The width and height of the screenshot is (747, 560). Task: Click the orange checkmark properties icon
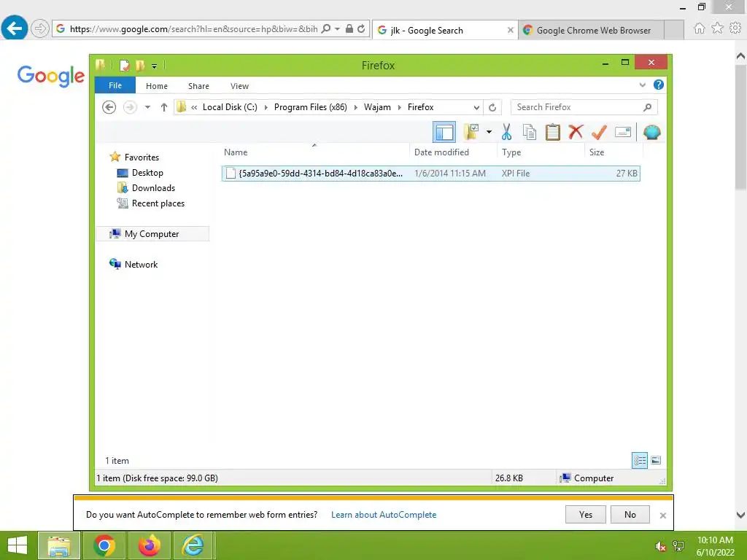tap(599, 133)
